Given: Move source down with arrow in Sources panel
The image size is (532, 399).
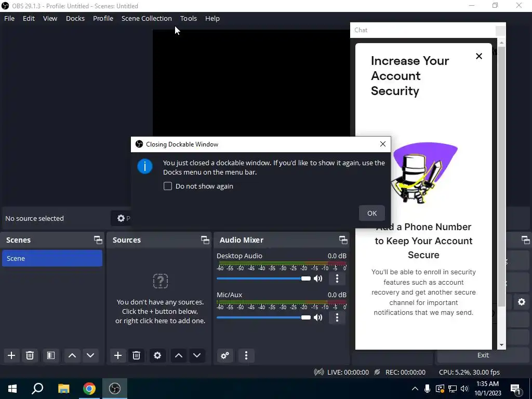Looking at the screenshot, I should pos(197,355).
